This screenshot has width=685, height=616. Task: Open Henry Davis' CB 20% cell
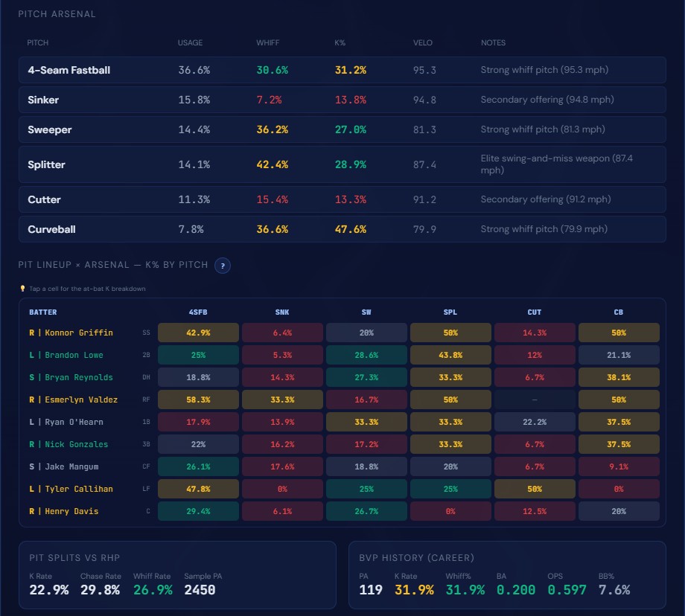[619, 511]
